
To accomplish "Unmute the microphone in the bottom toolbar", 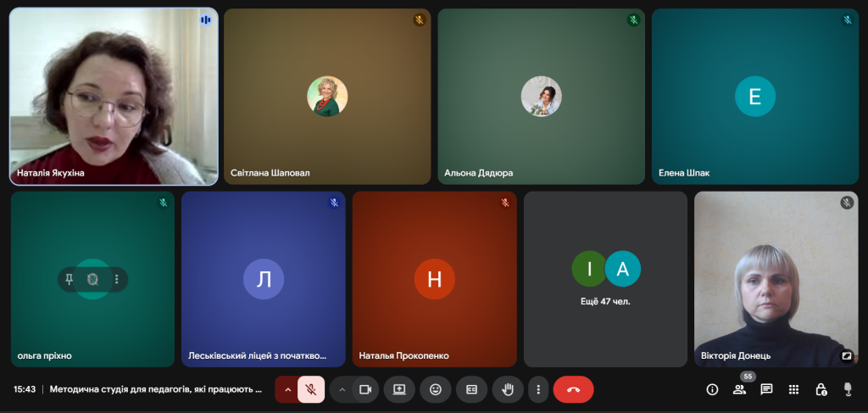I will 311,389.
